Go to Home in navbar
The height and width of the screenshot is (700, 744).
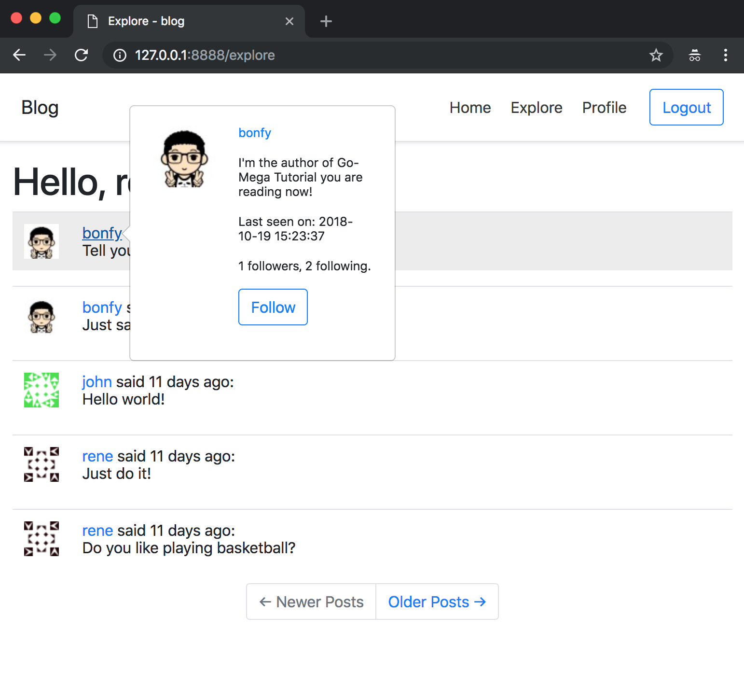470,108
